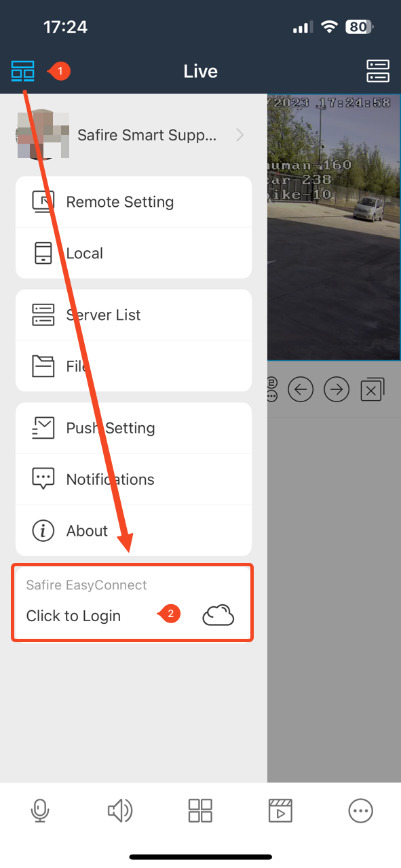Screen dimensions: 401x868
Task: Tap the more options ellipsis icon
Action: click(360, 810)
